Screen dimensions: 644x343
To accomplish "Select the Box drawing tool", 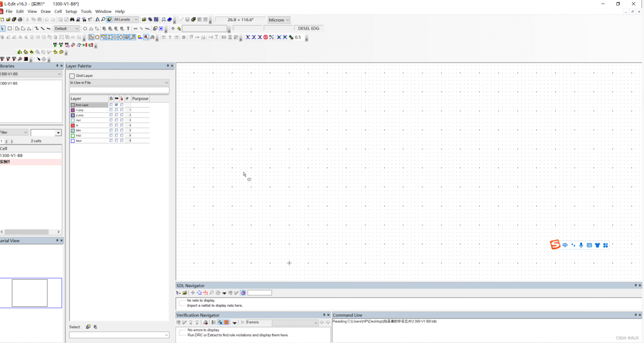I will pyautogui.click(x=10, y=29).
